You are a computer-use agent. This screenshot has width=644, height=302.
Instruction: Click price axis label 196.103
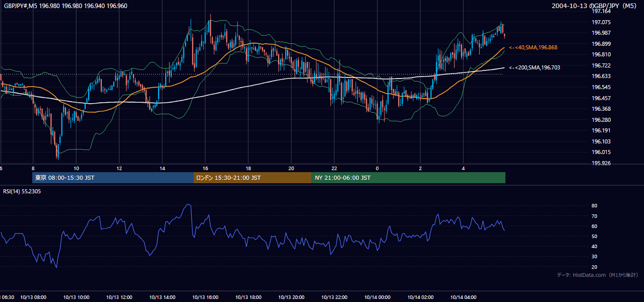(x=602, y=141)
